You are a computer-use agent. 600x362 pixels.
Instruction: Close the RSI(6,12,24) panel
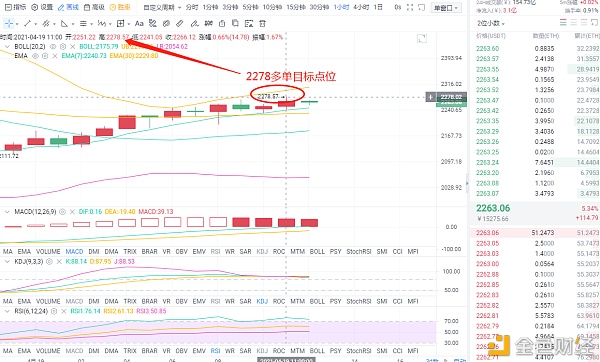tap(64, 311)
